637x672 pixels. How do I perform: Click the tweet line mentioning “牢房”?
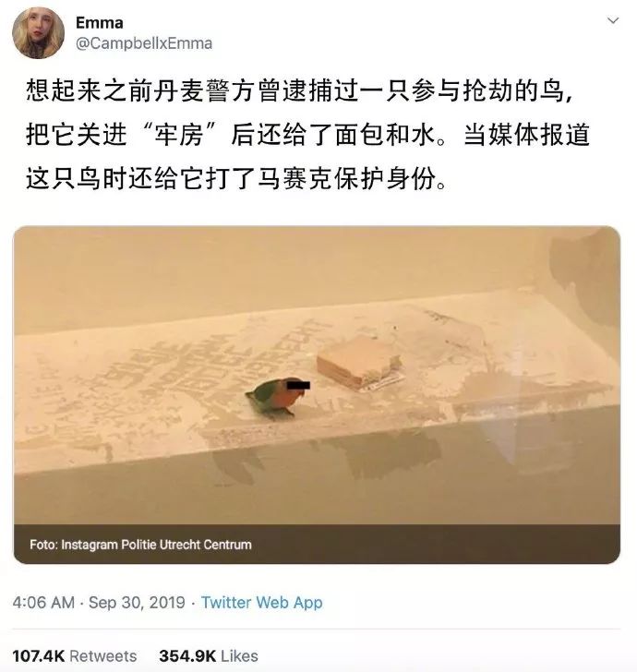click(307, 135)
